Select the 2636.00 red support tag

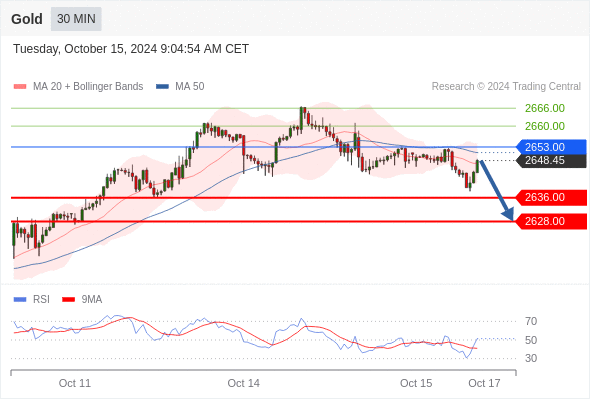click(552, 197)
